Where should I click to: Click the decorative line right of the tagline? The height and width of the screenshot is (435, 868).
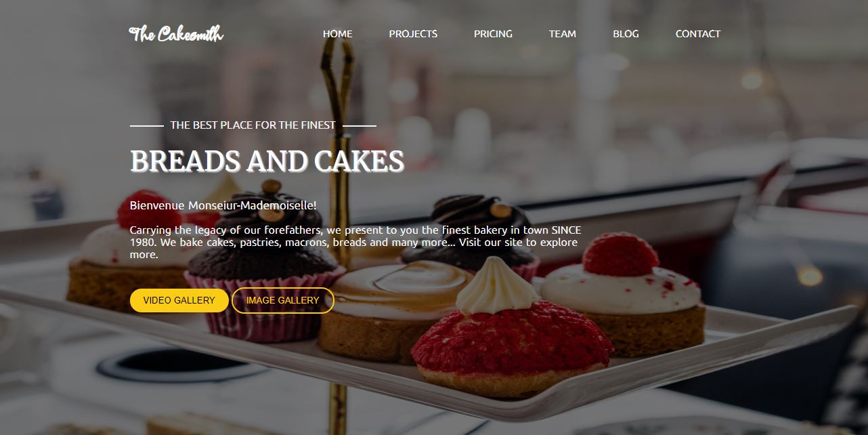pyautogui.click(x=360, y=125)
